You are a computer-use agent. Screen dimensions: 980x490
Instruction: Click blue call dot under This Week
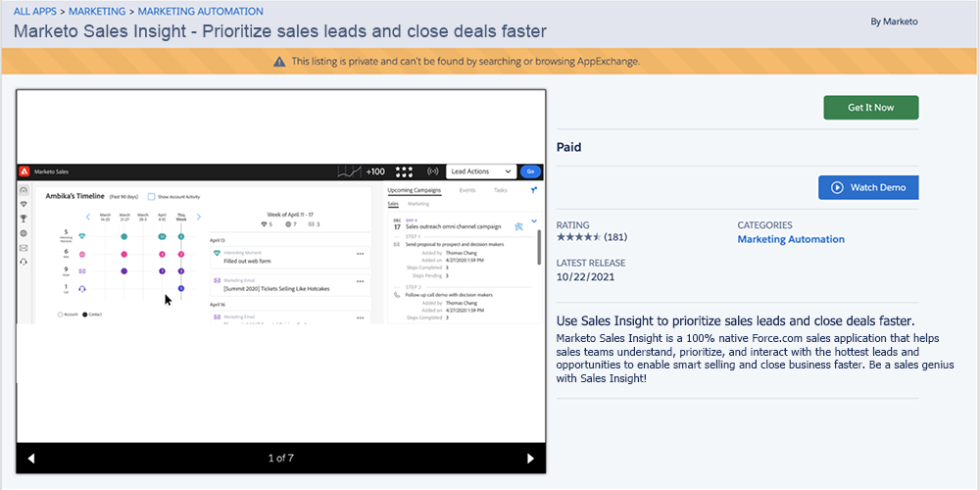181,289
